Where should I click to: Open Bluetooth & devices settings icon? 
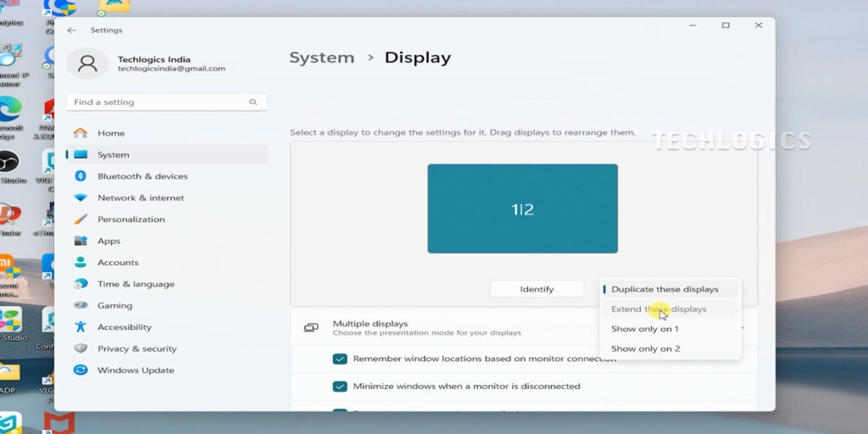(81, 176)
